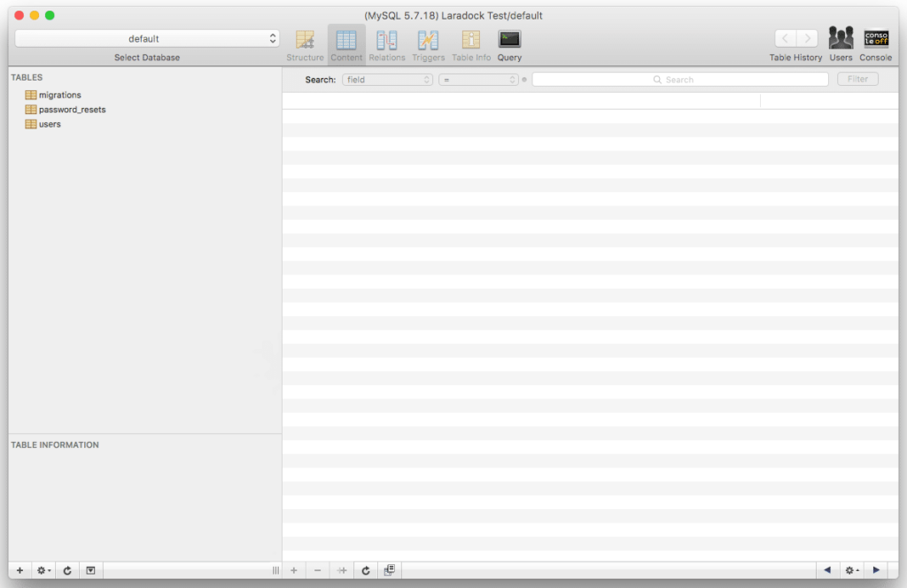The height and width of the screenshot is (588, 907).
Task: Open the Relations view
Action: (x=386, y=45)
